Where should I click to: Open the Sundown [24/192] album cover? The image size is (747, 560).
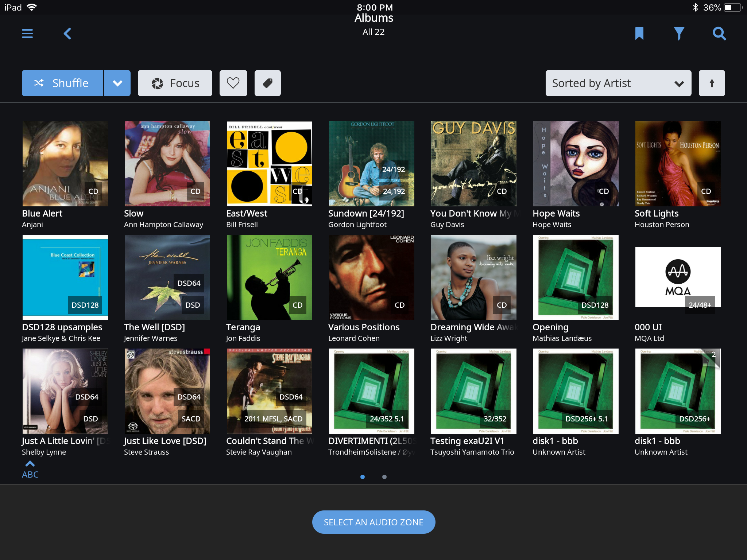click(372, 164)
